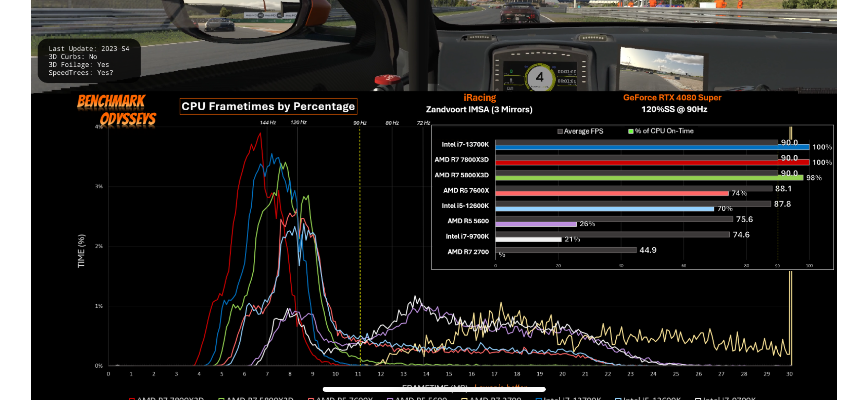This screenshot has width=868, height=400.
Task: Click the 90 Hz marker label
Action: coord(360,123)
